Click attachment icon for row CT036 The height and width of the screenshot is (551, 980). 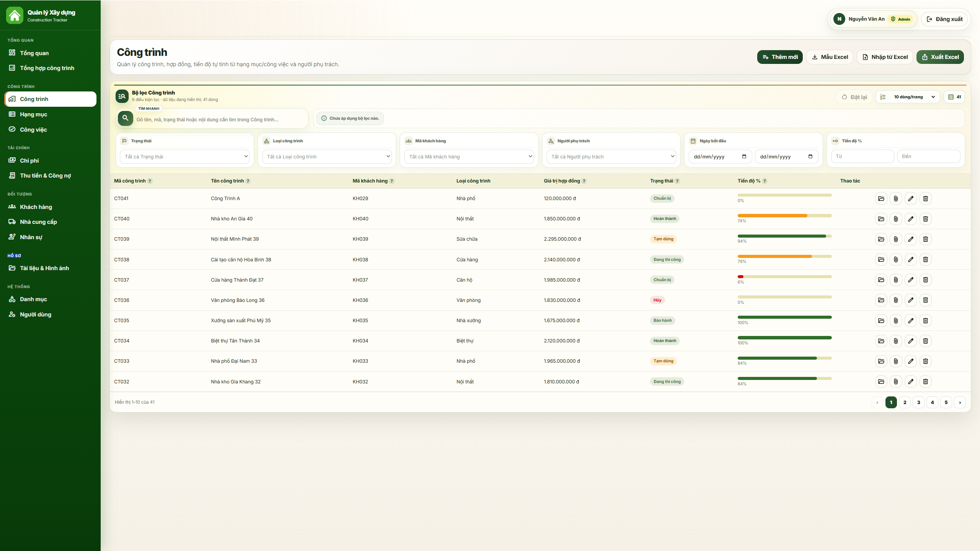(x=896, y=300)
